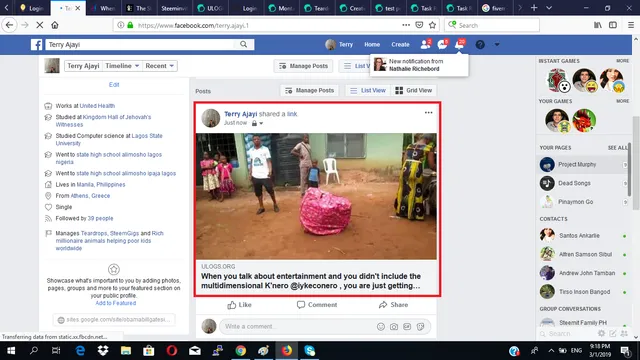Screen dimensions: 640x360
Task: Open Timeline dropdown in profile header
Action: pos(122,66)
